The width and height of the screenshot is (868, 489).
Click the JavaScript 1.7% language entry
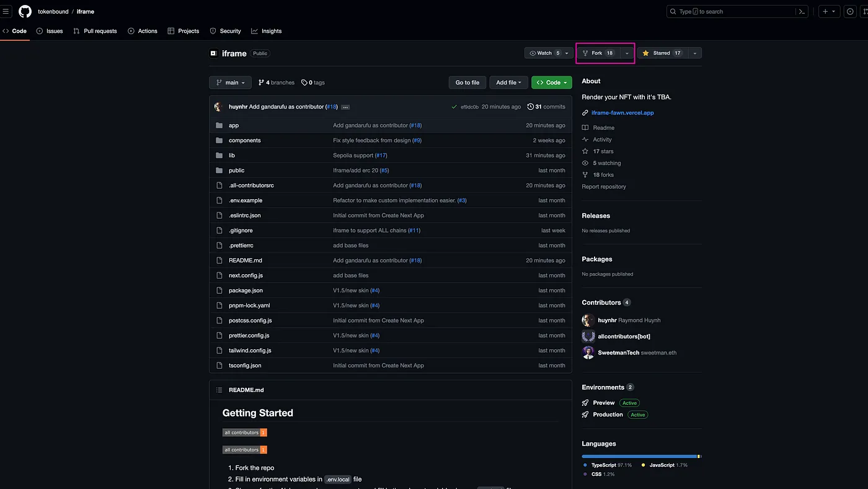click(664, 465)
